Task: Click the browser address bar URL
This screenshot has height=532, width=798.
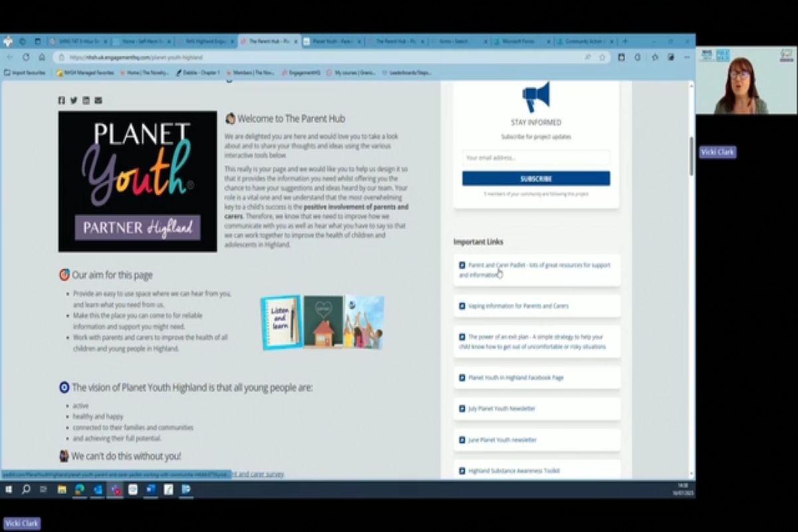Action: coord(136,57)
